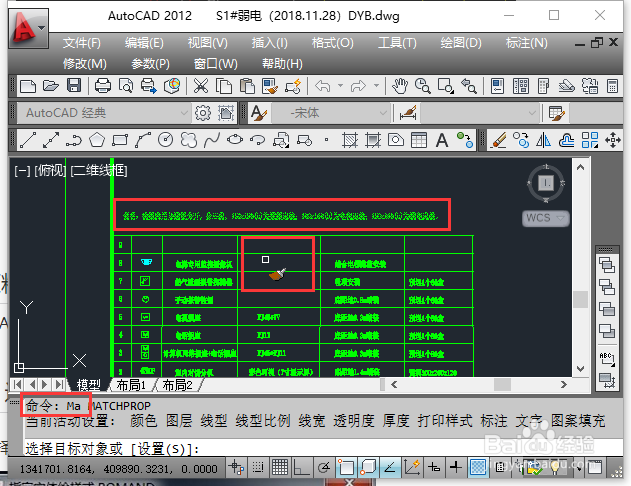Click the Zoom Realtime magnifier icon
Image resolution: width=631 pixels, height=486 pixels.
423,86
